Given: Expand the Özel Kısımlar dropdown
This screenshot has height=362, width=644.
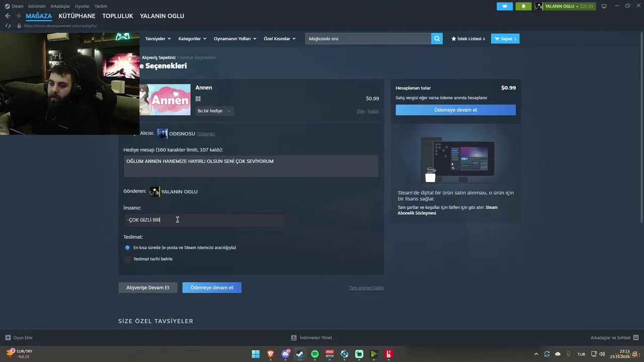Looking at the screenshot, I should click(280, 39).
